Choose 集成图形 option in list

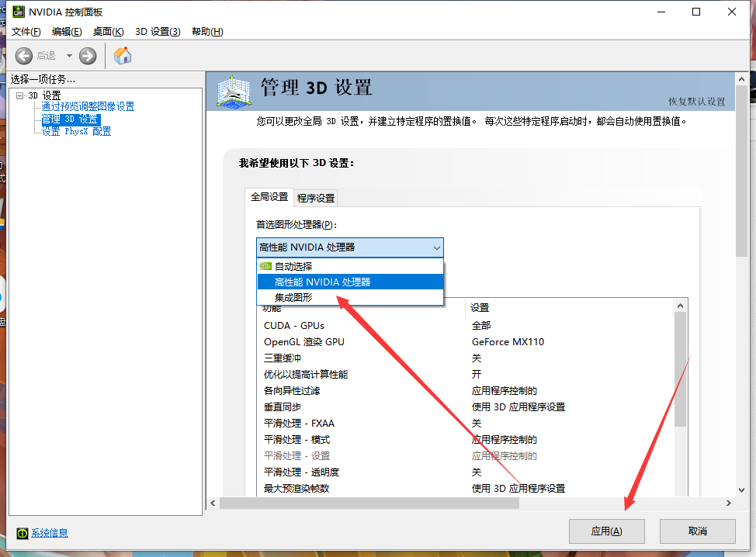tap(350, 297)
